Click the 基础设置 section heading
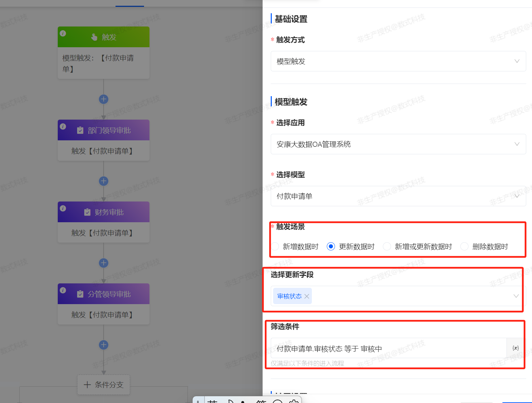 [291, 19]
